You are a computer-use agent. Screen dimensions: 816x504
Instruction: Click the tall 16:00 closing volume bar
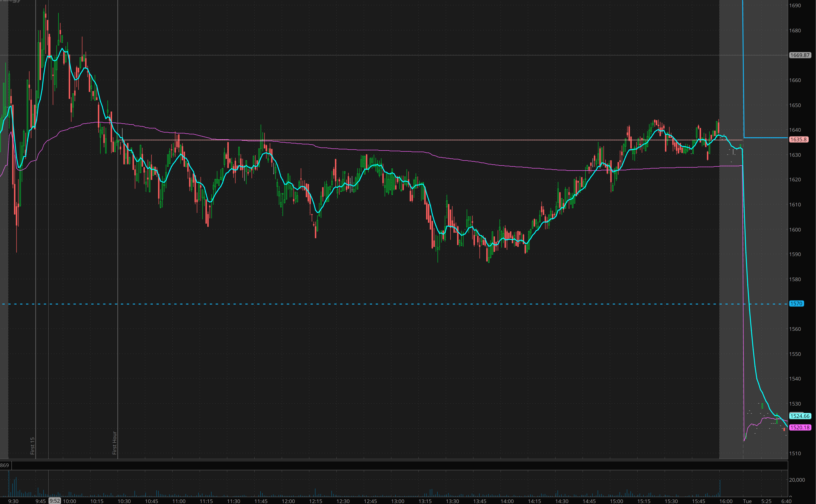(720, 488)
